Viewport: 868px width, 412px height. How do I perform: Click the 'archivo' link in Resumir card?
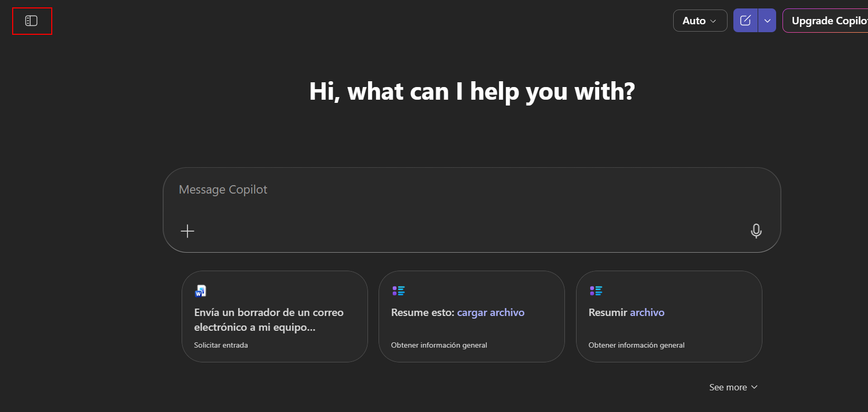click(647, 312)
